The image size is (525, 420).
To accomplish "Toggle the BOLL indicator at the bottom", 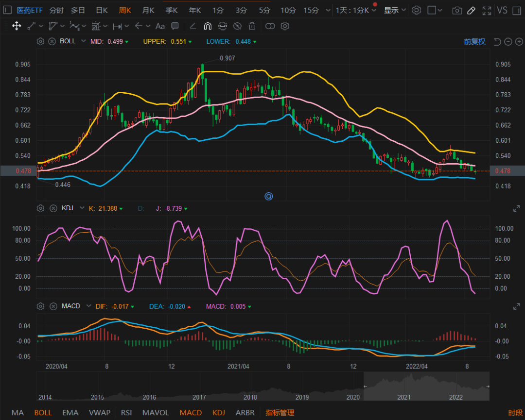I will (x=43, y=413).
